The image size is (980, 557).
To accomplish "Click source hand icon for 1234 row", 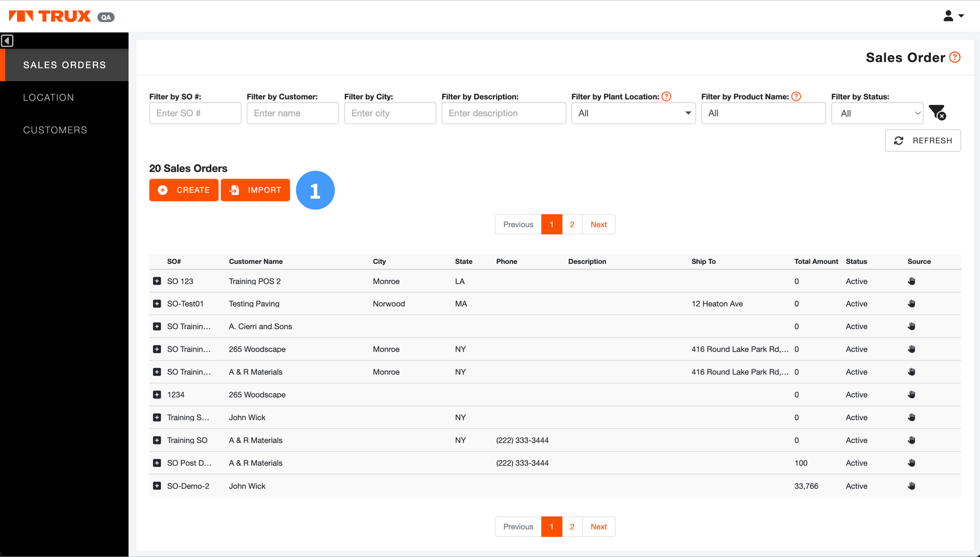I will pyautogui.click(x=912, y=394).
